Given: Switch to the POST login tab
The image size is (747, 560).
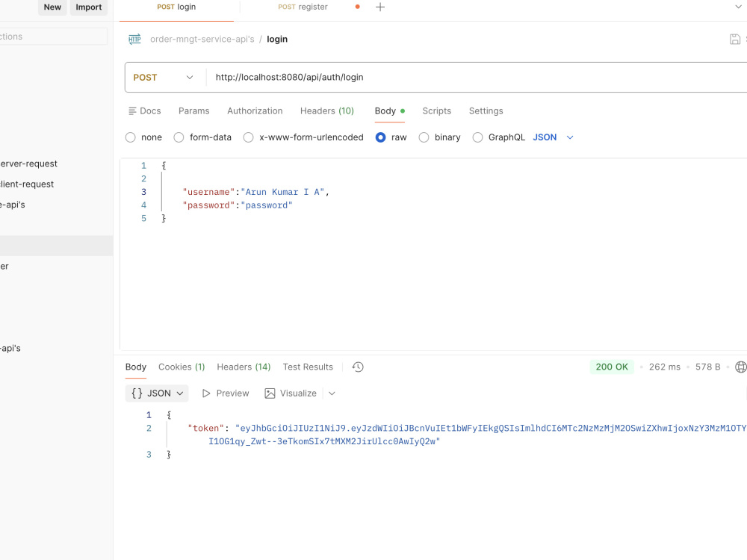Looking at the screenshot, I should 176,7.
